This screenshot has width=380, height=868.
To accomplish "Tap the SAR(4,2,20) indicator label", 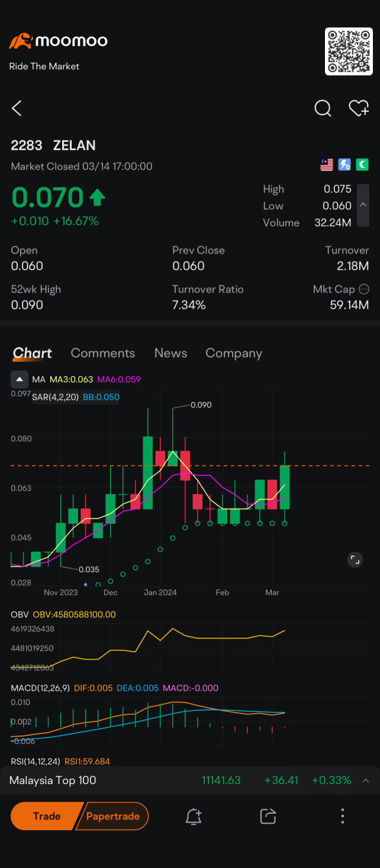I will (x=55, y=397).
